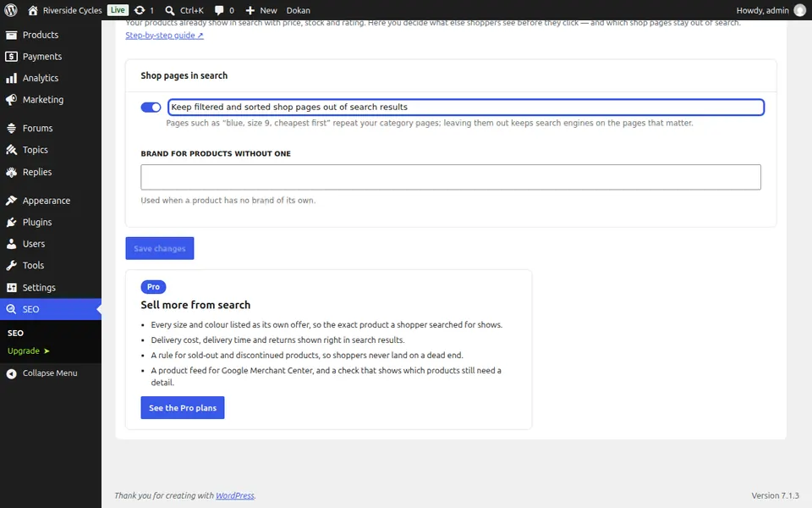
Task: Open the Riverside Cycles home icon
Action: click(33, 10)
